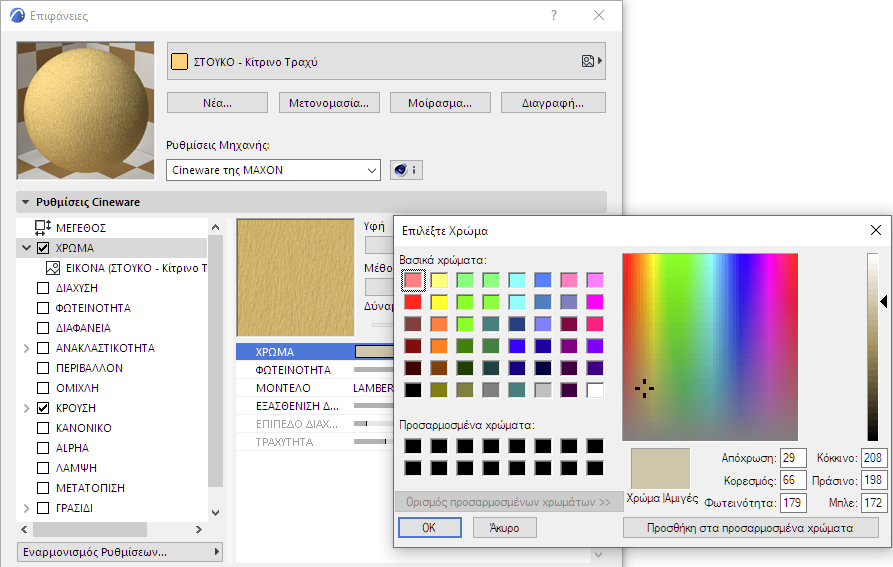Open the Εναρμονισμός Ρυθμίσεων menu

click(x=120, y=552)
